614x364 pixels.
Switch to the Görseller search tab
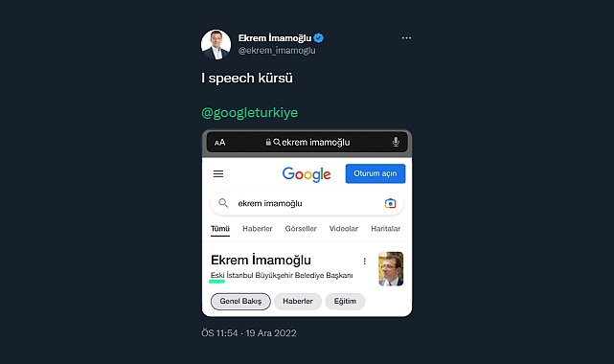301,229
